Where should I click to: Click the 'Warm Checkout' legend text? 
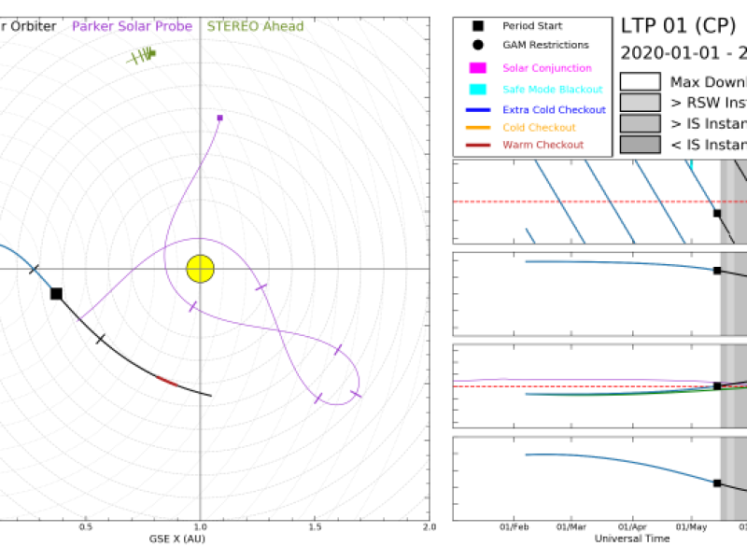[543, 145]
